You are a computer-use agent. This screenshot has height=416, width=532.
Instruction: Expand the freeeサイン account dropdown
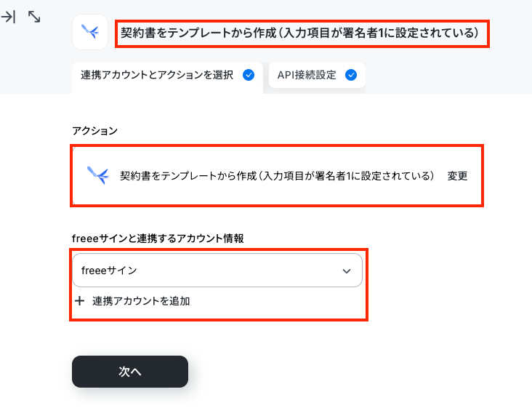point(217,271)
